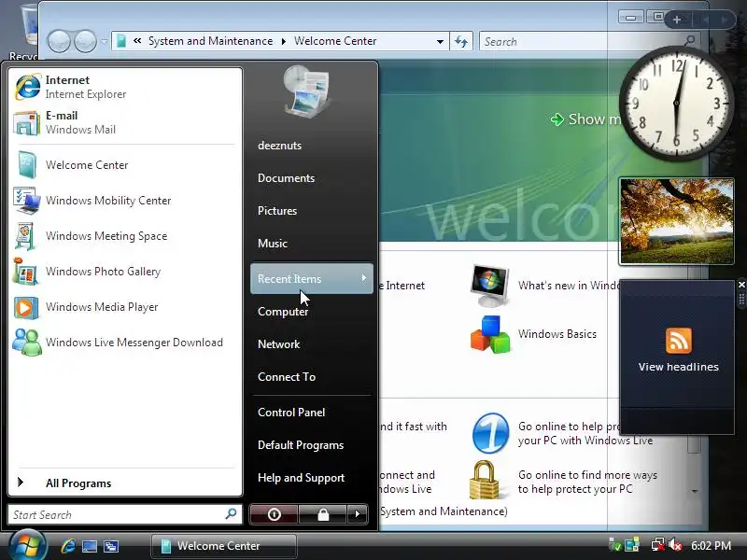Launch Windows Media Player
The width and height of the screenshot is (747, 560).
click(x=125, y=307)
